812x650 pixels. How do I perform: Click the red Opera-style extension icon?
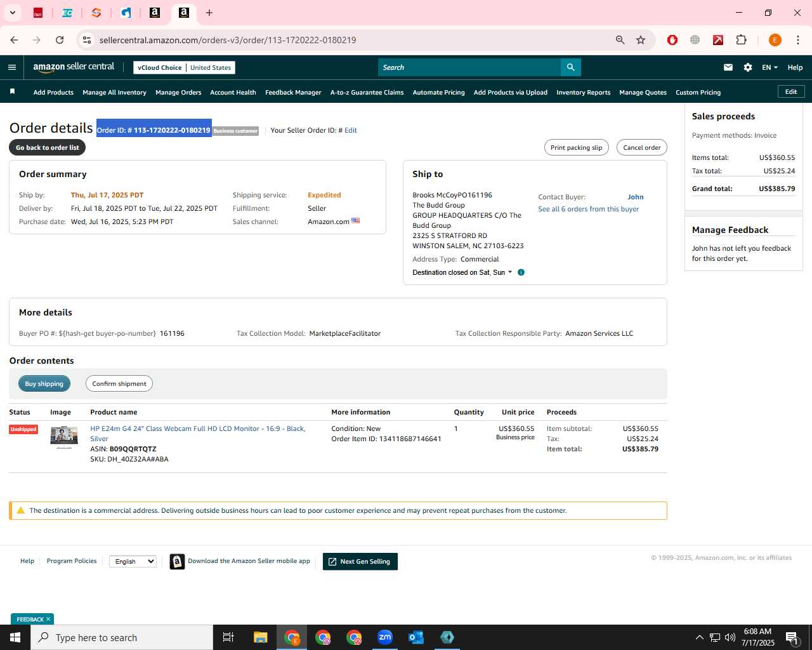tap(672, 40)
